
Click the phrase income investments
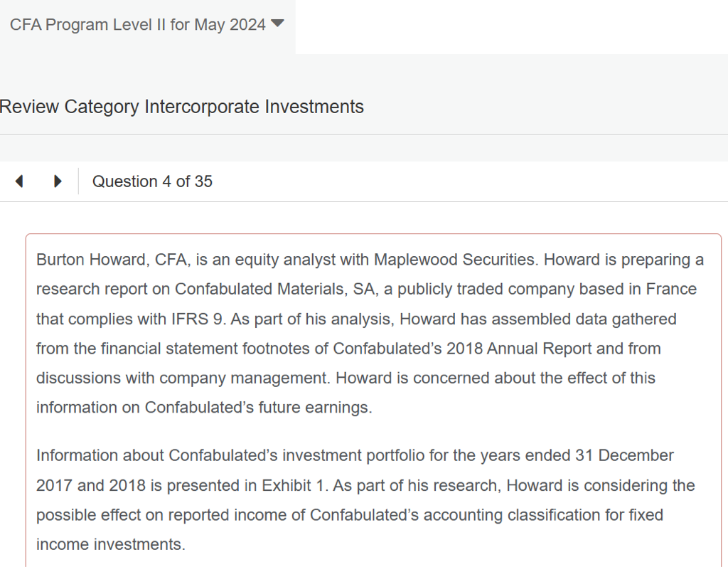(110, 544)
